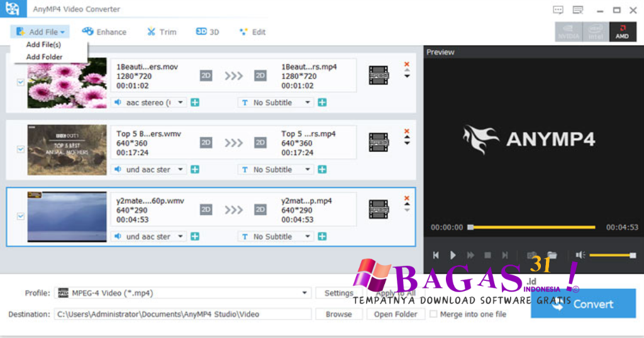Screen dimensions: 644x338
Task: Move Top 5 B...ers.wmv down in the list
Action: click(407, 143)
